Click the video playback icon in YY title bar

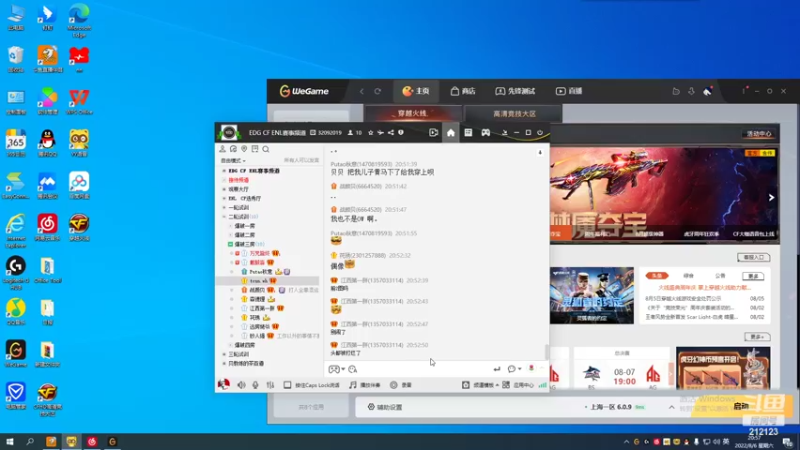coord(433,133)
